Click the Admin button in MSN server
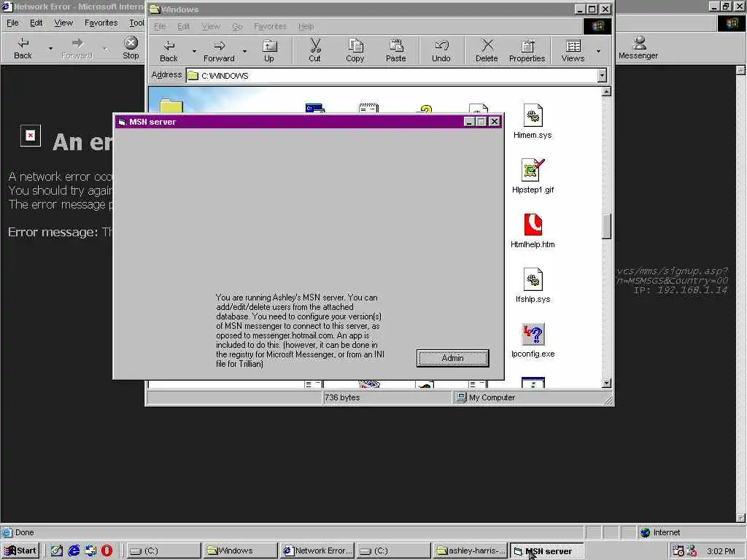The height and width of the screenshot is (560, 747). (452, 358)
